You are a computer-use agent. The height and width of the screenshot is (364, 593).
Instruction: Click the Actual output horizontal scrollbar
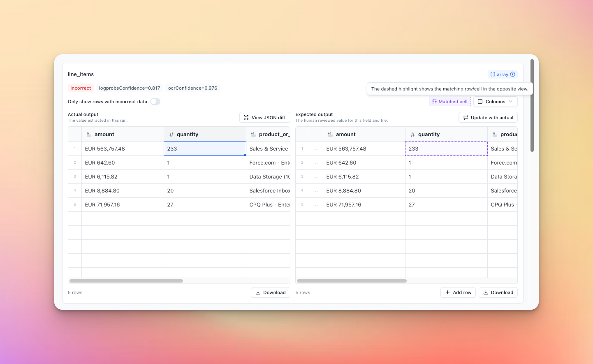[126, 281]
